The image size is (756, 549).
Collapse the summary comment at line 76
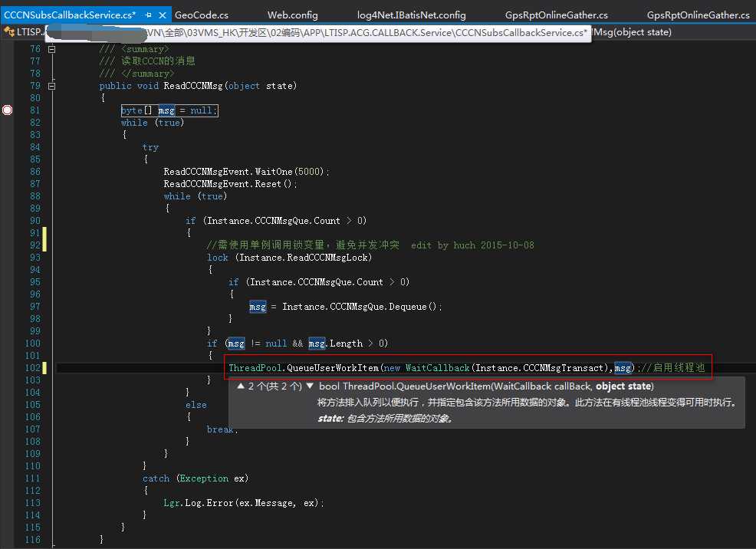tap(51, 49)
